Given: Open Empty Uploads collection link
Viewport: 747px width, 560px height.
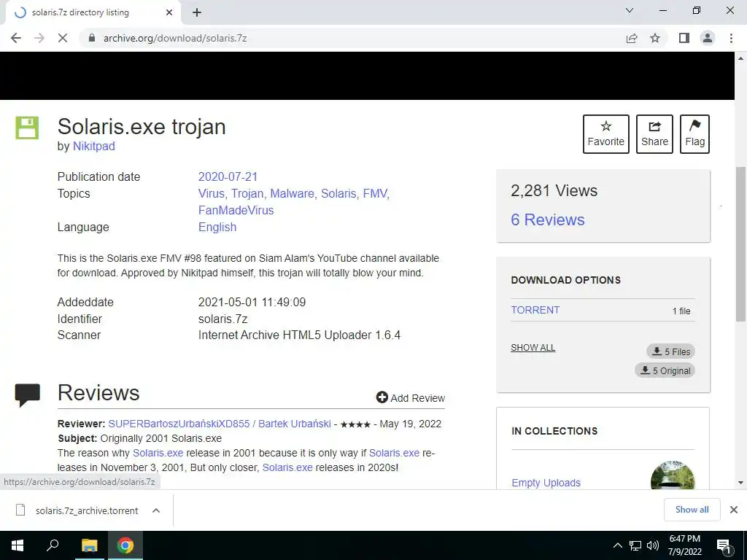Looking at the screenshot, I should coord(546,483).
